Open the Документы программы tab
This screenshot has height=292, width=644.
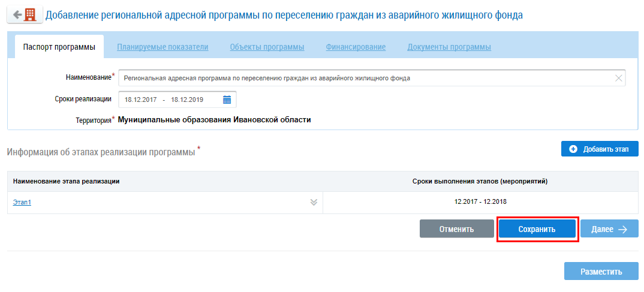pyautogui.click(x=449, y=47)
